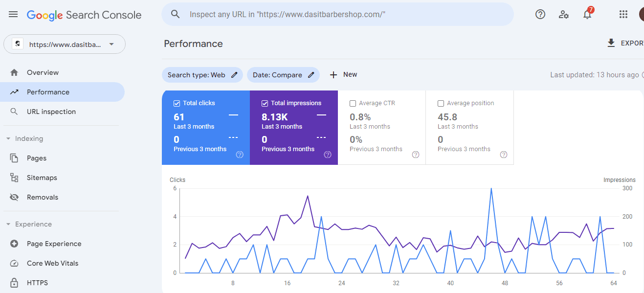Show help for the Total clicks card
This screenshot has height=293, width=644.
(240, 155)
